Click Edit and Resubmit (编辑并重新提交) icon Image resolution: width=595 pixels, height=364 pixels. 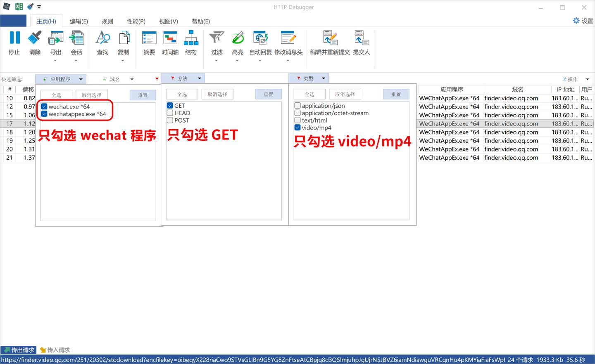tap(330, 38)
